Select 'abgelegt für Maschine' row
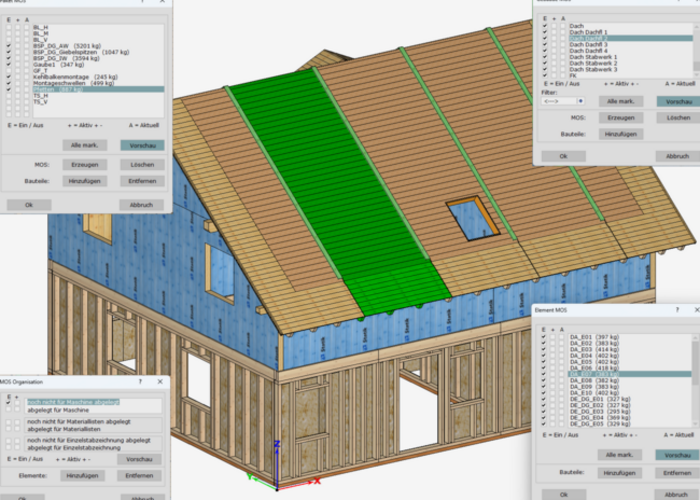Image resolution: width=700 pixels, height=500 pixels. [x=94, y=410]
